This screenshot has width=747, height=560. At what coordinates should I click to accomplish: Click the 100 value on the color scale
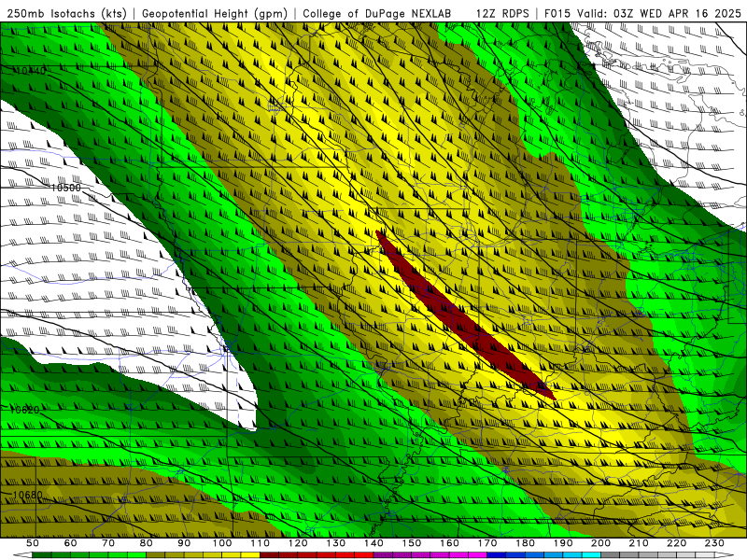click(x=222, y=543)
